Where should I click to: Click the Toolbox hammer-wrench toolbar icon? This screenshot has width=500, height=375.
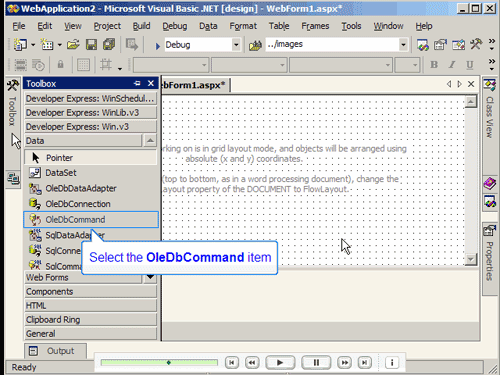coord(476,44)
